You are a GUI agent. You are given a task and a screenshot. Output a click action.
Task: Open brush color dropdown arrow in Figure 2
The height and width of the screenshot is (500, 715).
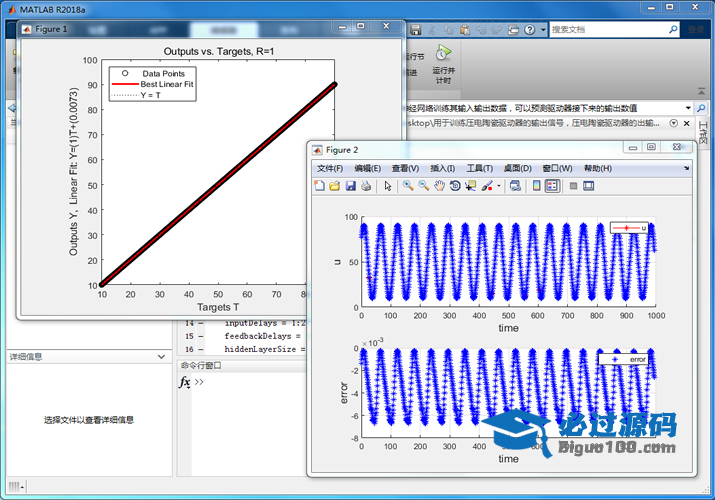click(x=498, y=186)
